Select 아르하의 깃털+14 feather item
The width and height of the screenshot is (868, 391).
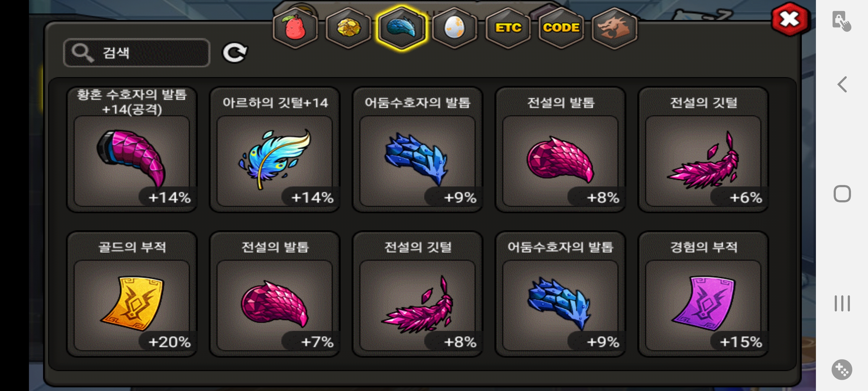[275, 150]
